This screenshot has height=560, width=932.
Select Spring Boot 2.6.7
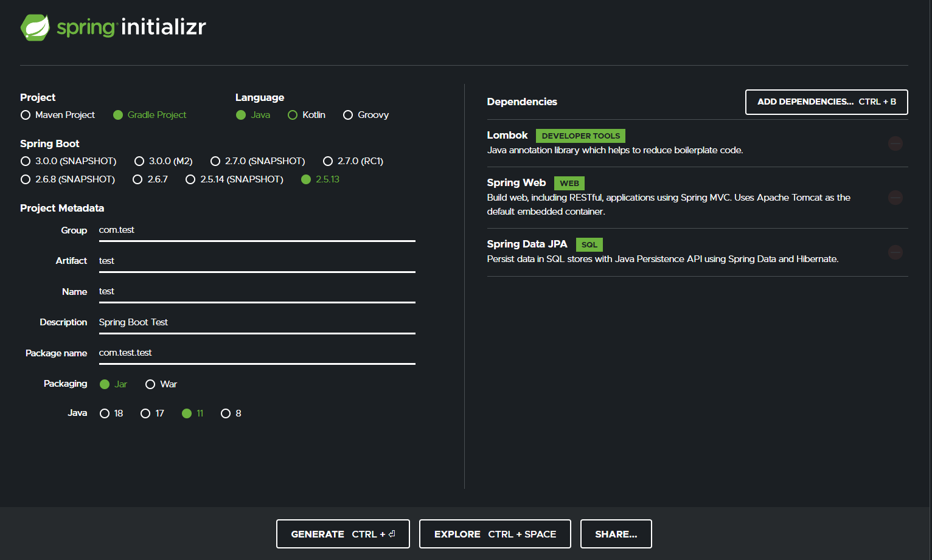(137, 179)
